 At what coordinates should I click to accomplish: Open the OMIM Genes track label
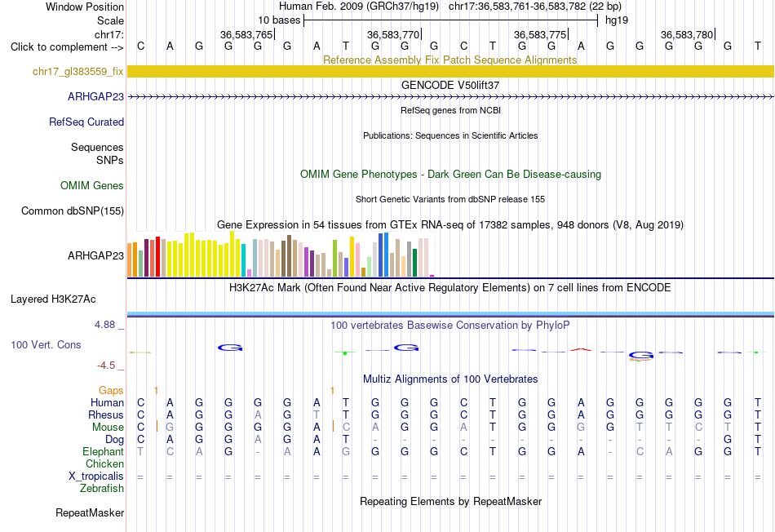[92, 185]
